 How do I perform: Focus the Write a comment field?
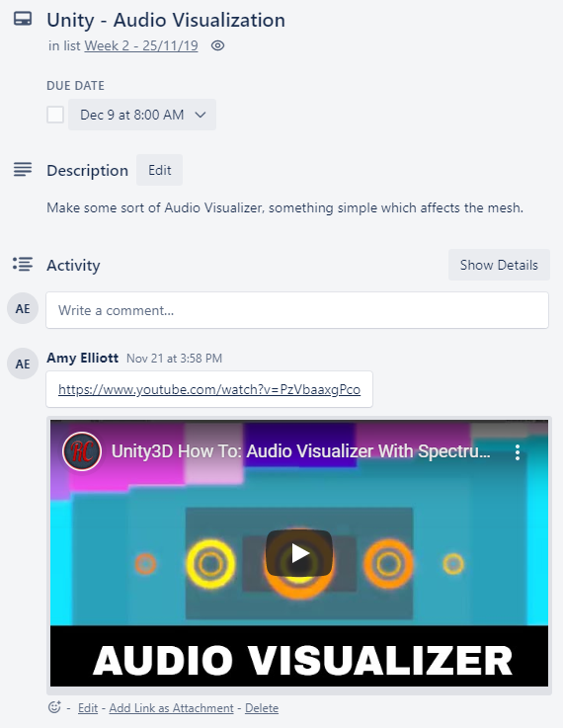[x=297, y=310]
